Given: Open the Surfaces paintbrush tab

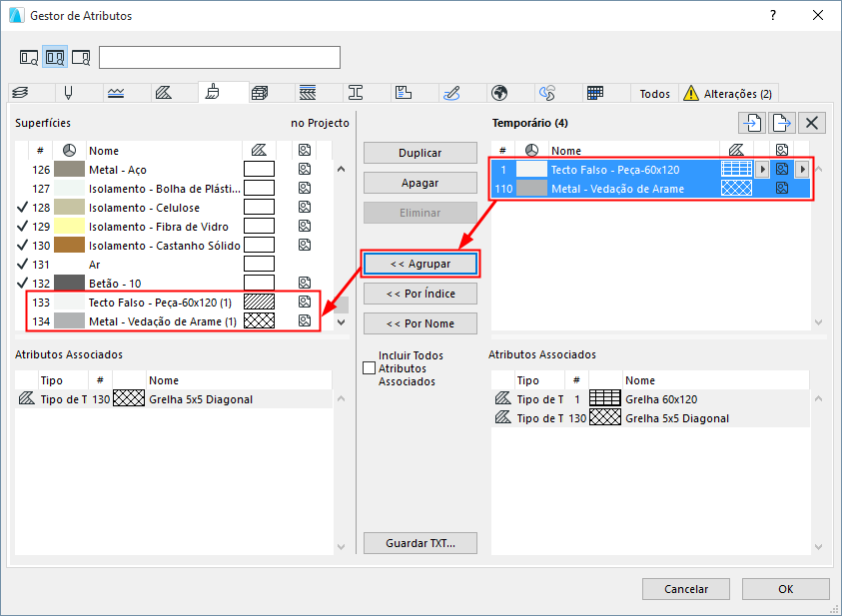Looking at the screenshot, I should (x=212, y=93).
